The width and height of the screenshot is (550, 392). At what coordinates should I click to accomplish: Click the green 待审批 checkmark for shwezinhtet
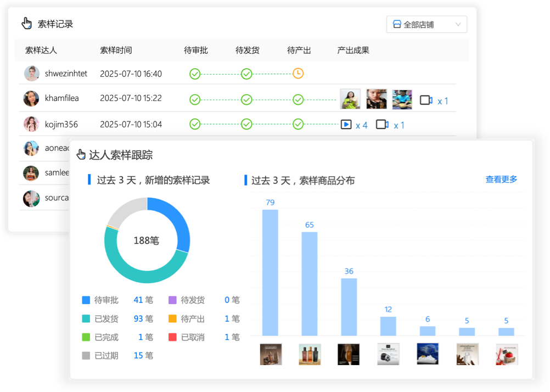pos(195,74)
